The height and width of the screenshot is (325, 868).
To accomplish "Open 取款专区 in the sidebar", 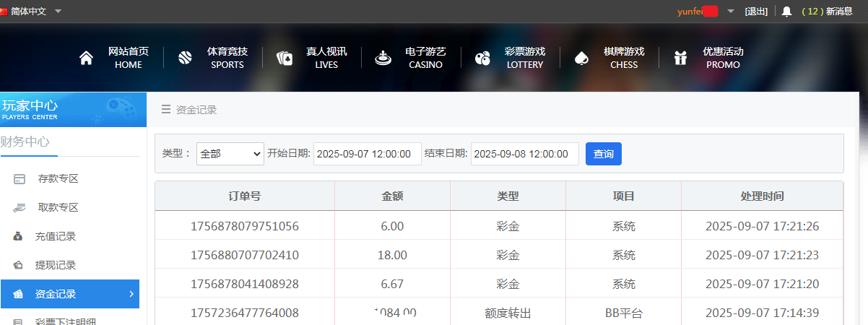I will pos(58,207).
